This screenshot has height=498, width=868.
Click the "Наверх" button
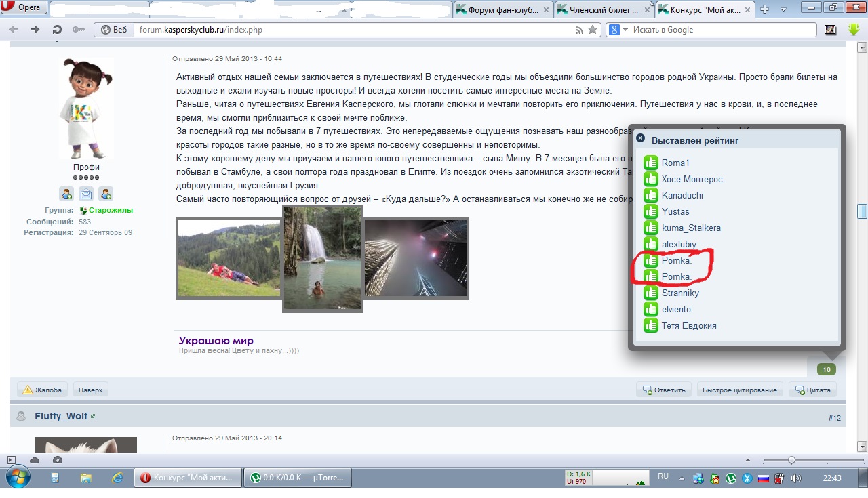[91, 390]
